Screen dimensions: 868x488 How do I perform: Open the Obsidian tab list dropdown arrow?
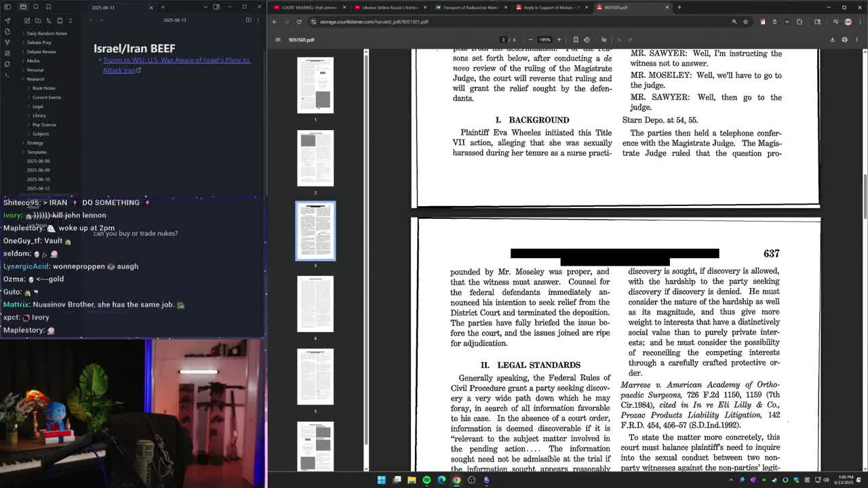[x=205, y=7]
